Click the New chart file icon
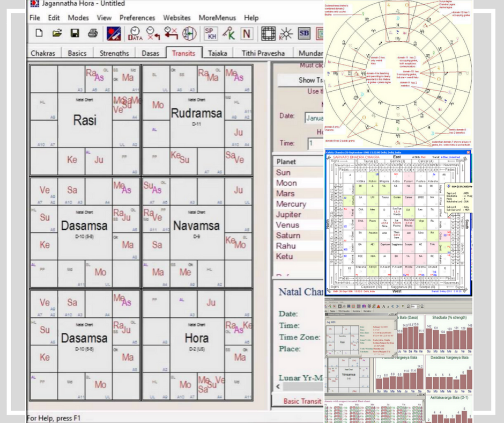Viewport: 504px width, 423px height. tap(39, 34)
